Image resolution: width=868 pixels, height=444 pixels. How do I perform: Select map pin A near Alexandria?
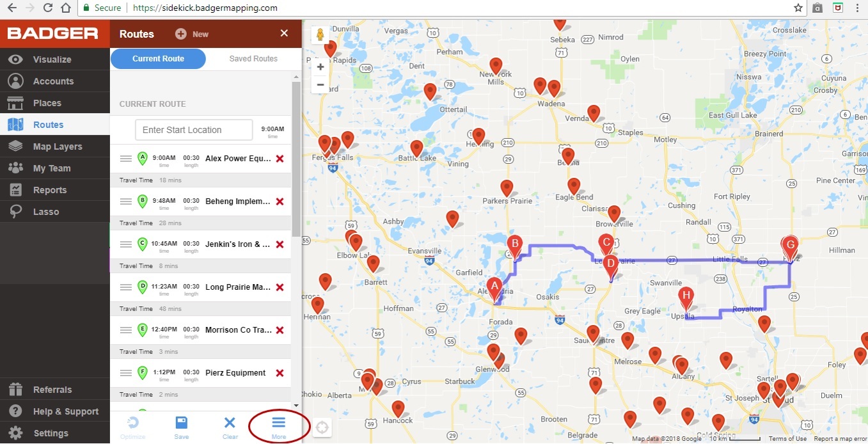click(x=493, y=289)
